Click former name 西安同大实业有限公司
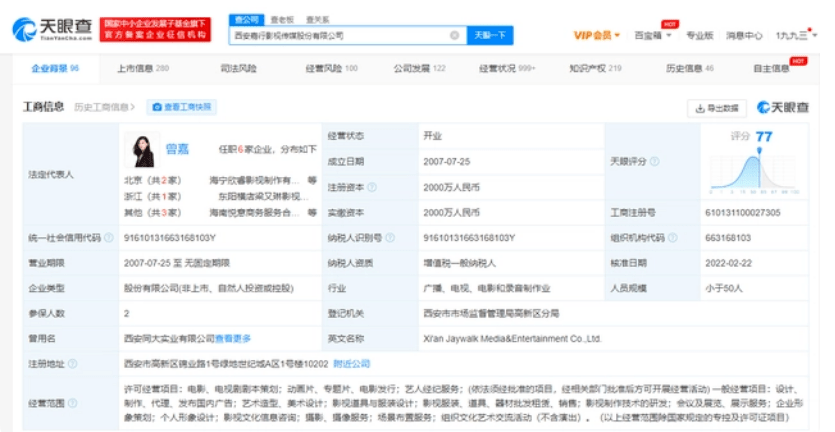Image resolution: width=835 pixels, height=432 pixels. [169, 338]
